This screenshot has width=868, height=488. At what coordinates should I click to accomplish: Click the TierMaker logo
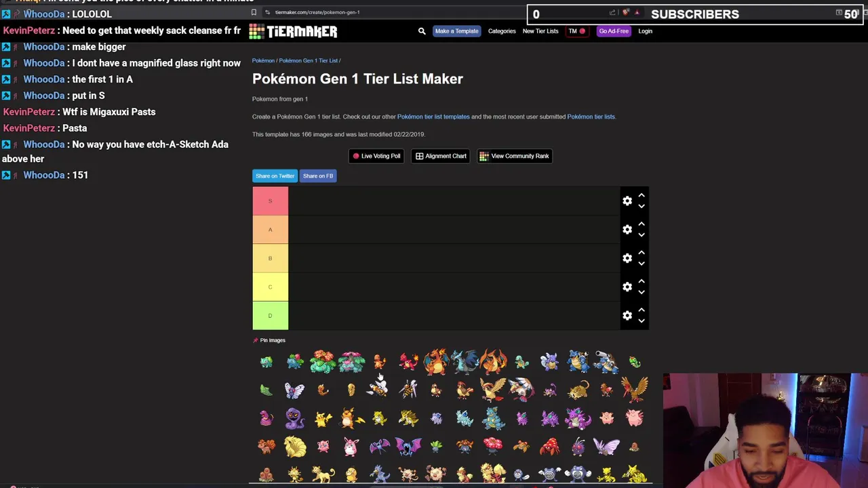pyautogui.click(x=293, y=31)
